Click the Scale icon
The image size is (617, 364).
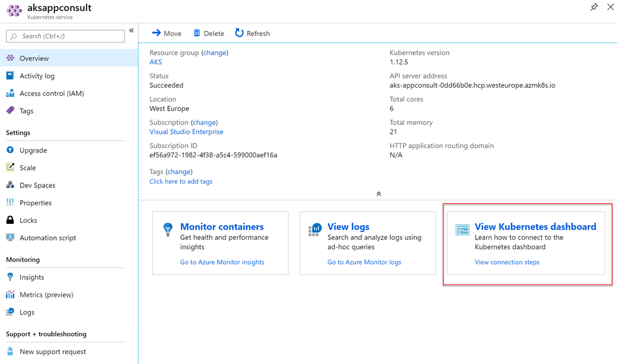tap(10, 167)
